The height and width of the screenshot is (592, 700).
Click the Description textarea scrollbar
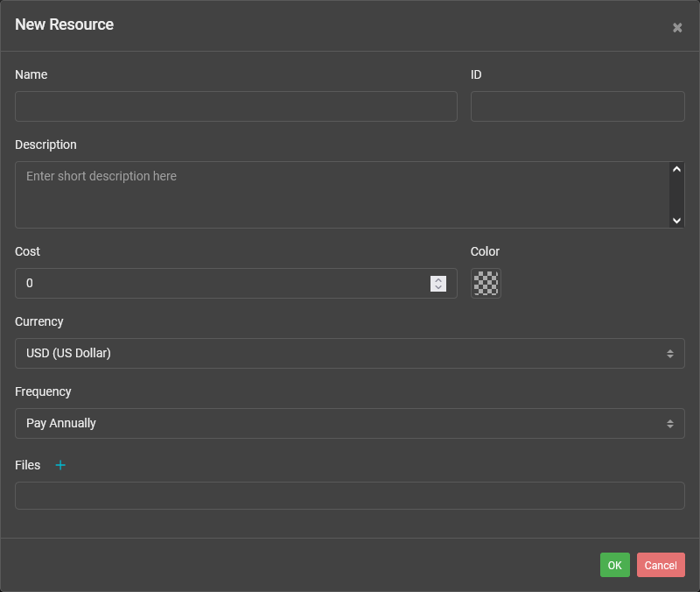tap(677, 194)
